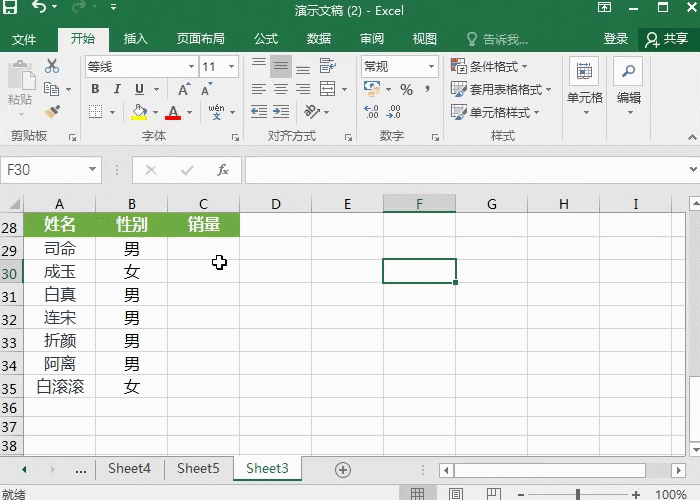Click the Undo arrow icon
The image size is (700, 500).
(x=40, y=6)
